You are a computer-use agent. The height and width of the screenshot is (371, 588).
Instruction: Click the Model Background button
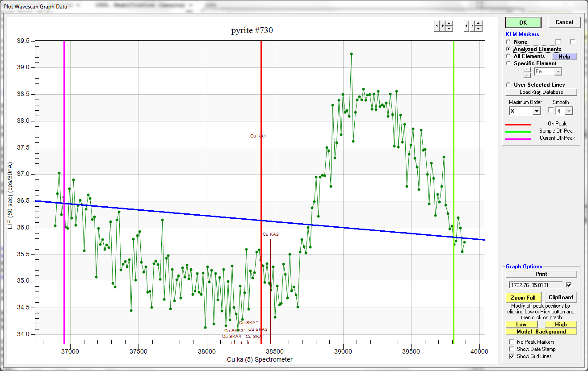coord(541,332)
